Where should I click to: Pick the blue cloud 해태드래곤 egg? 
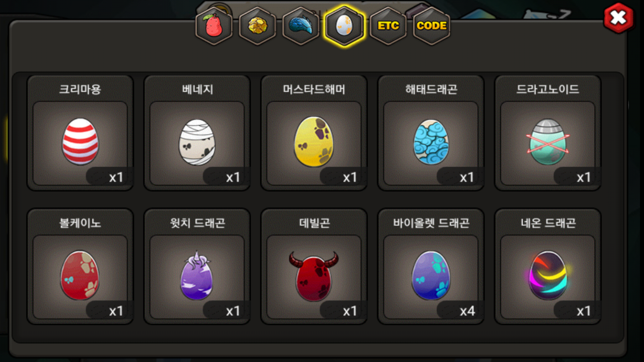coord(431,142)
